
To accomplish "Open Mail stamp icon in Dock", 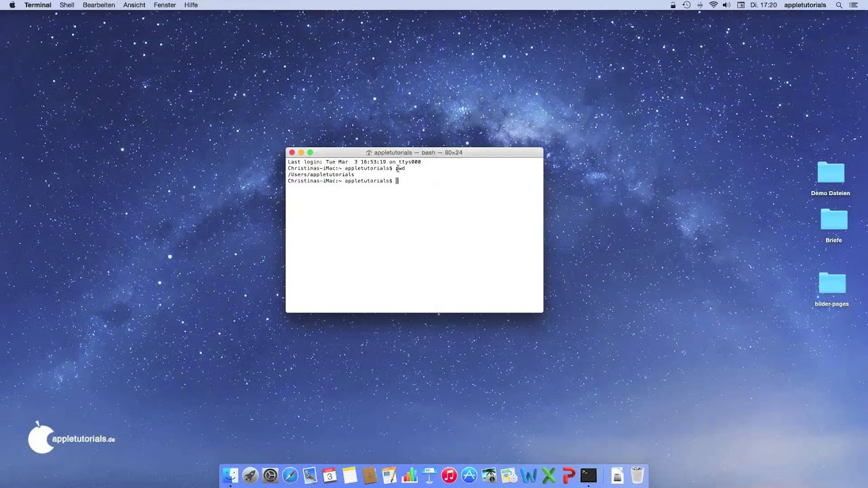I will (310, 476).
